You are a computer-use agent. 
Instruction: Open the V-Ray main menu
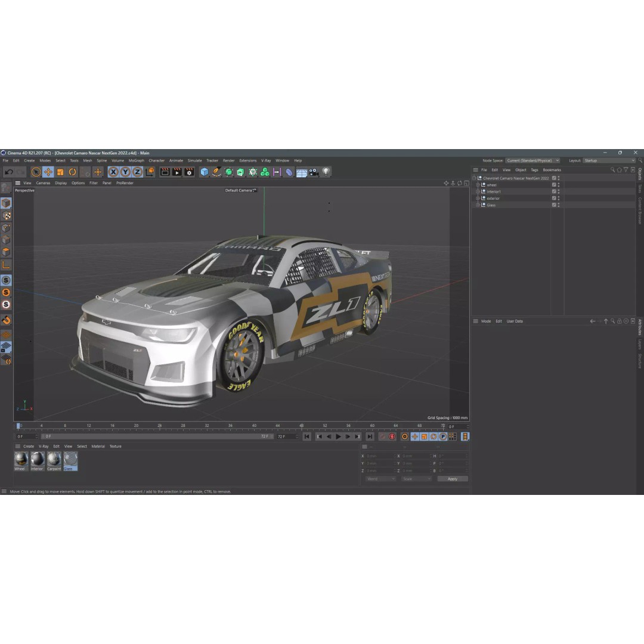266,160
